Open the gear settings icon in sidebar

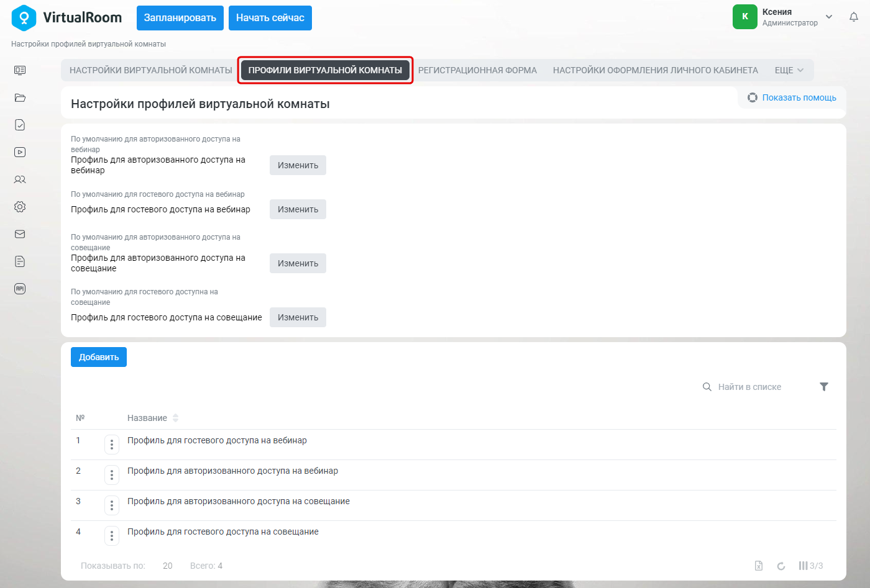(20, 207)
